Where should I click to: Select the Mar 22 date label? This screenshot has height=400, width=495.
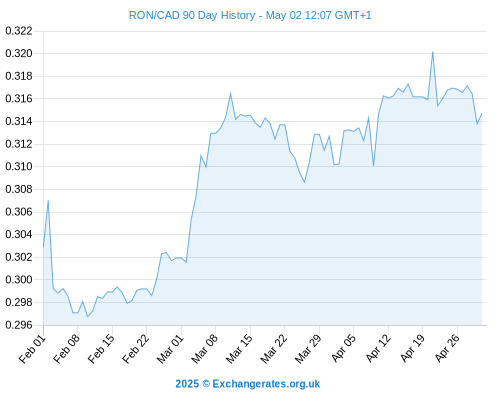(x=274, y=349)
